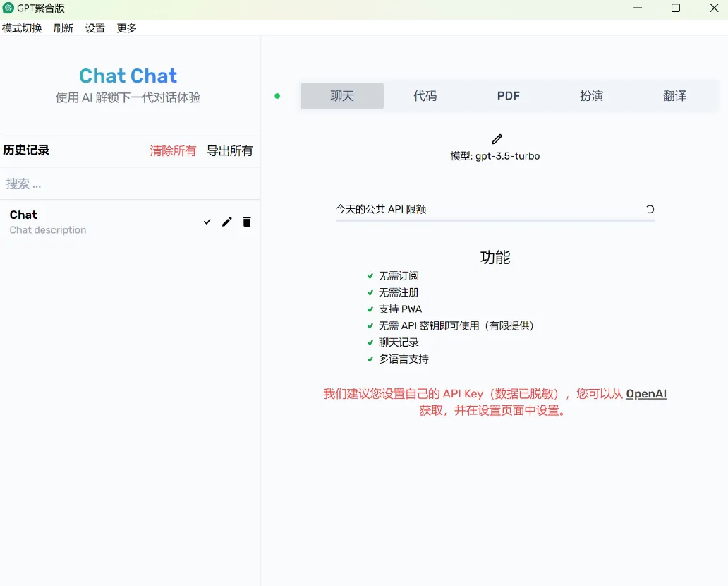Open the 模式切换 menu
Image resolution: width=728 pixels, height=586 pixels.
tap(22, 28)
